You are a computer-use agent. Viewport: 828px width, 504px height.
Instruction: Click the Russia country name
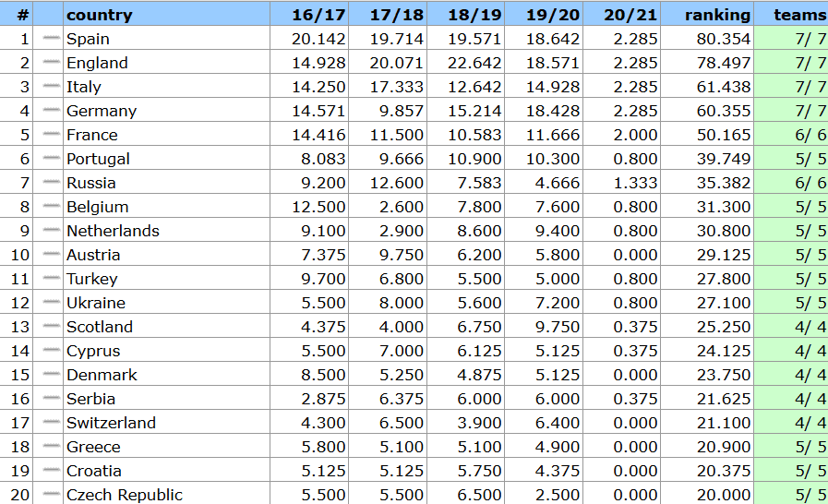point(90,183)
